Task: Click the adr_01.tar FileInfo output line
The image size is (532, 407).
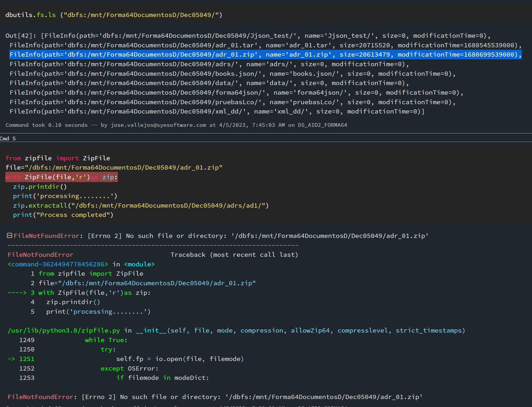Action: pyautogui.click(x=265, y=45)
